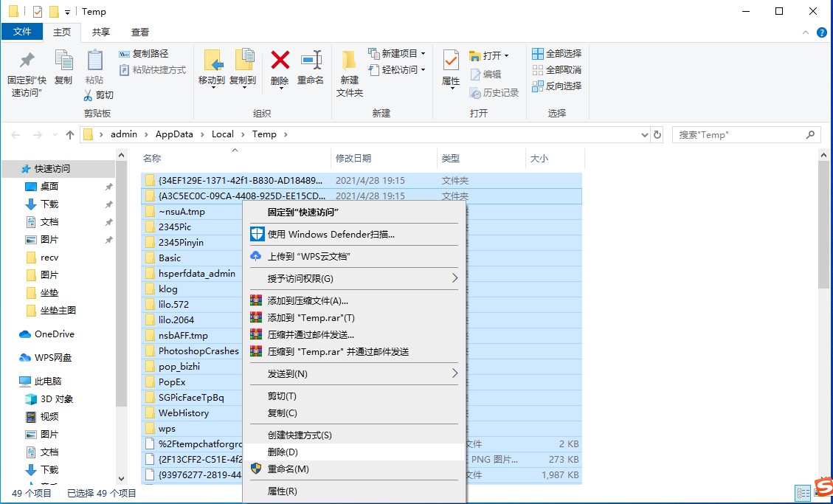Image resolution: width=833 pixels, height=504 pixels.
Task: Open the Move to (移动到) dropdown
Action: click(212, 81)
